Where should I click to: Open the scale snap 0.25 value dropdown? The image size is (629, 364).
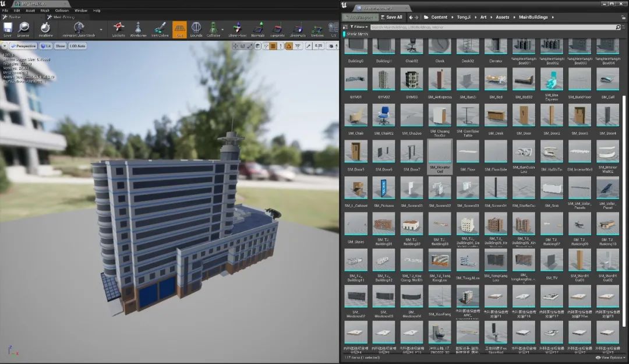319,46
